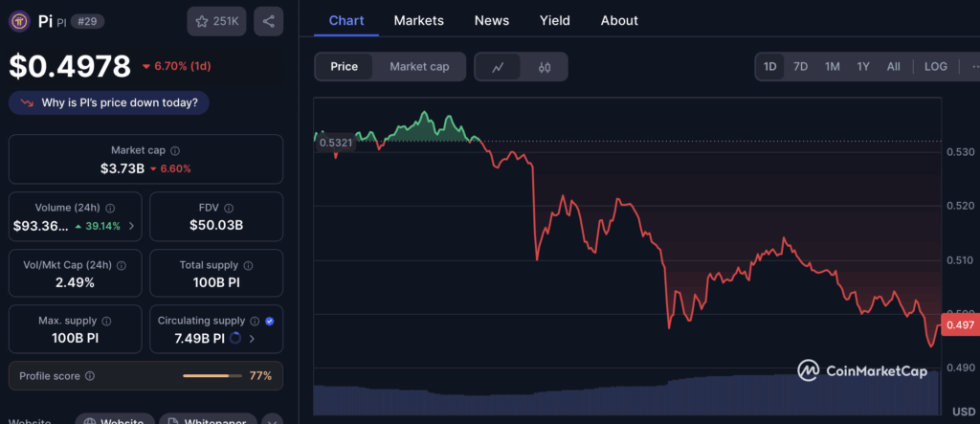The height and width of the screenshot is (424, 980).
Task: Set chart range to 1M
Action: (x=832, y=66)
